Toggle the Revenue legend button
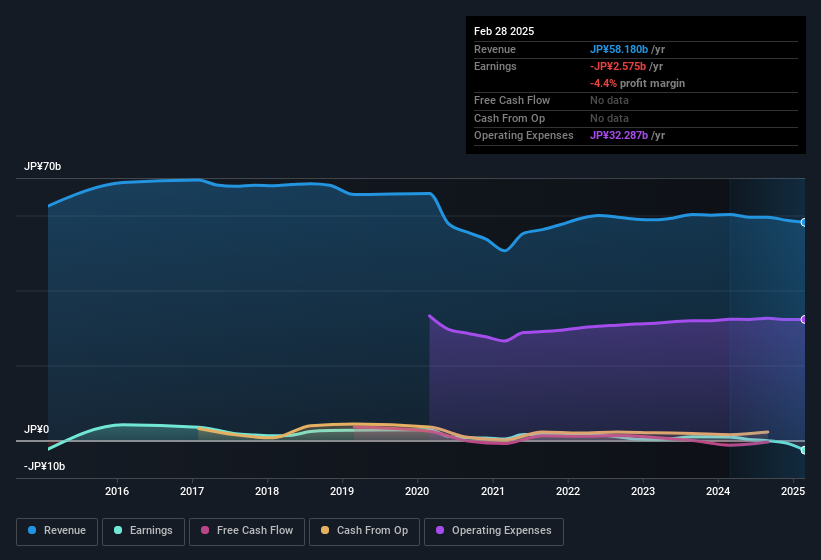The height and width of the screenshot is (560, 821). 57,531
